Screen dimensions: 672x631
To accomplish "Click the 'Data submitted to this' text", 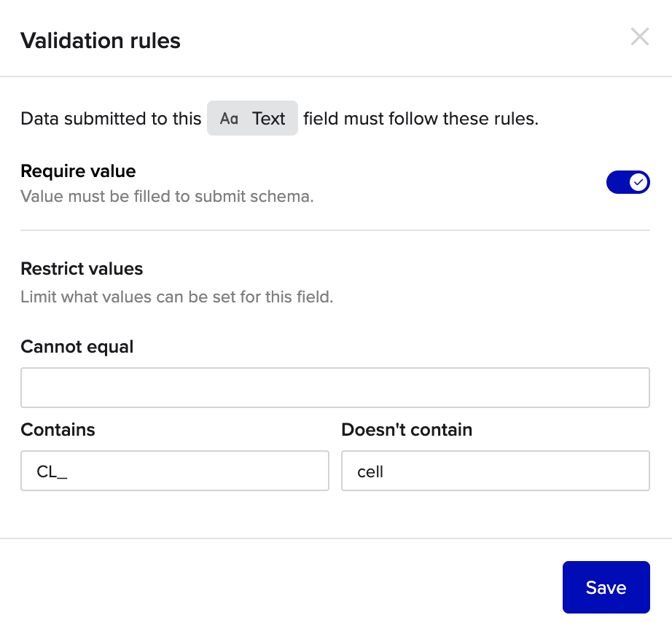I will coord(111,119).
